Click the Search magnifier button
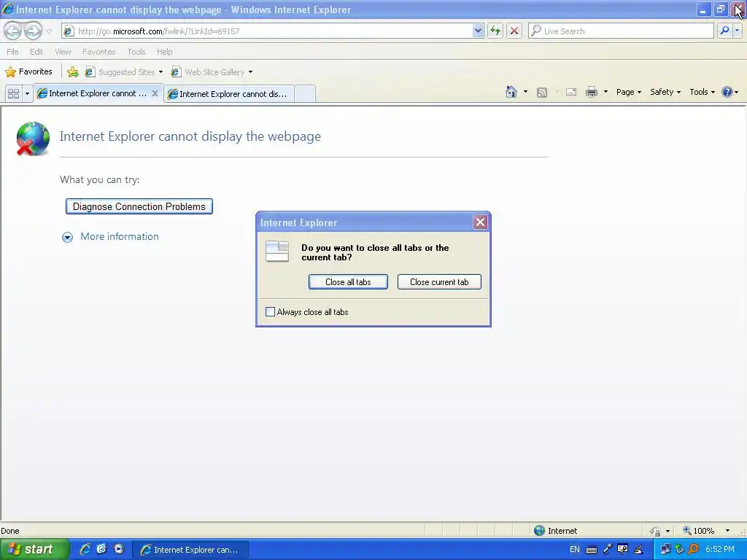This screenshot has width=747, height=560. pyautogui.click(x=724, y=31)
